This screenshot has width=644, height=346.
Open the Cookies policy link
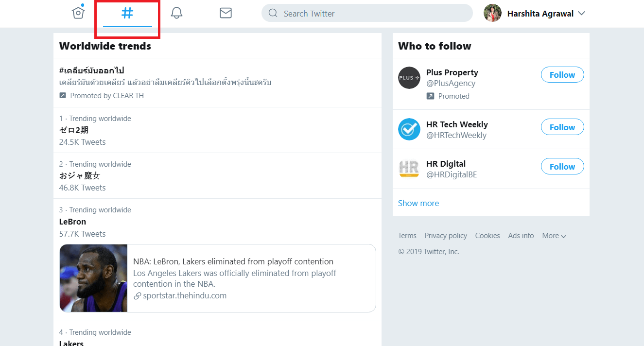[487, 235]
